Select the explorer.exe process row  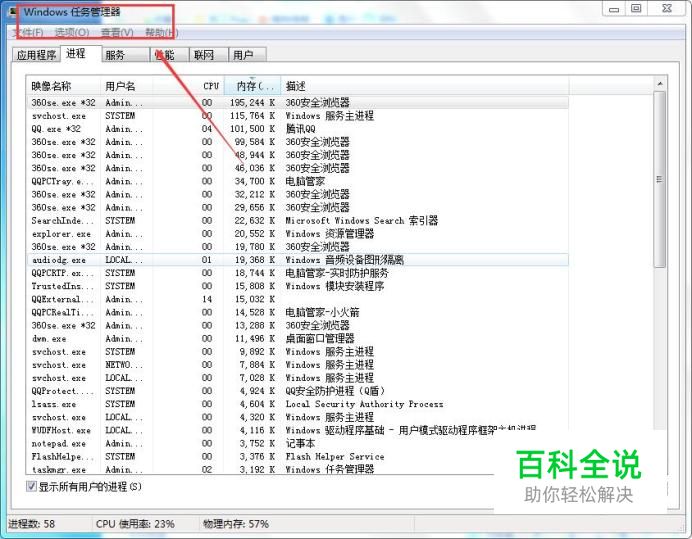click(297, 234)
